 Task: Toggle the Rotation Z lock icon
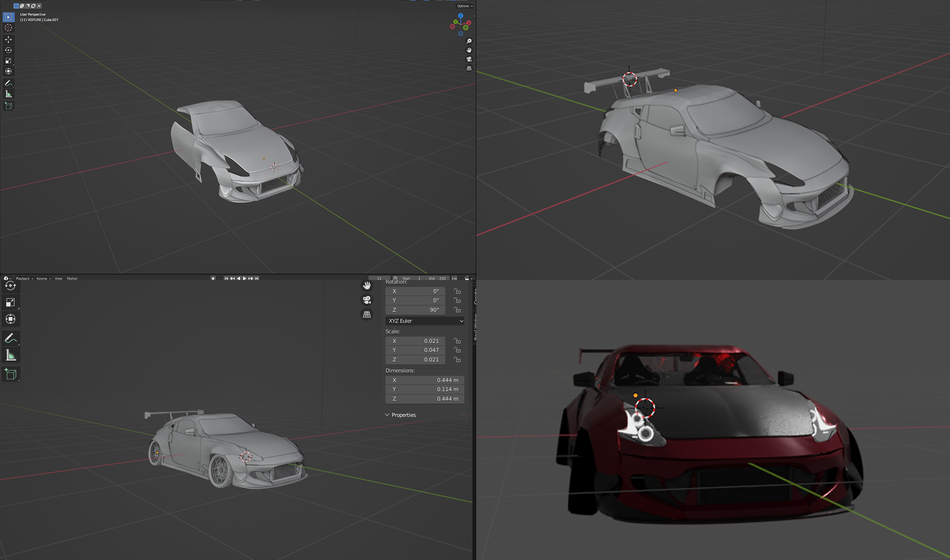point(457,310)
